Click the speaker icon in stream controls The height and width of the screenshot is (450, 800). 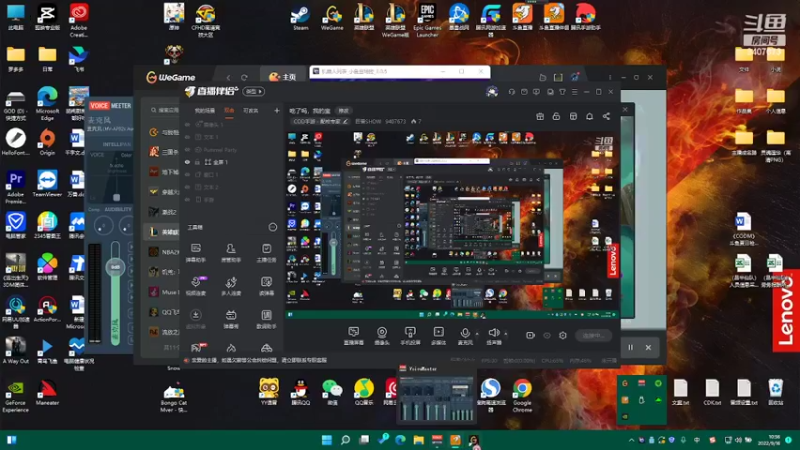(x=493, y=334)
